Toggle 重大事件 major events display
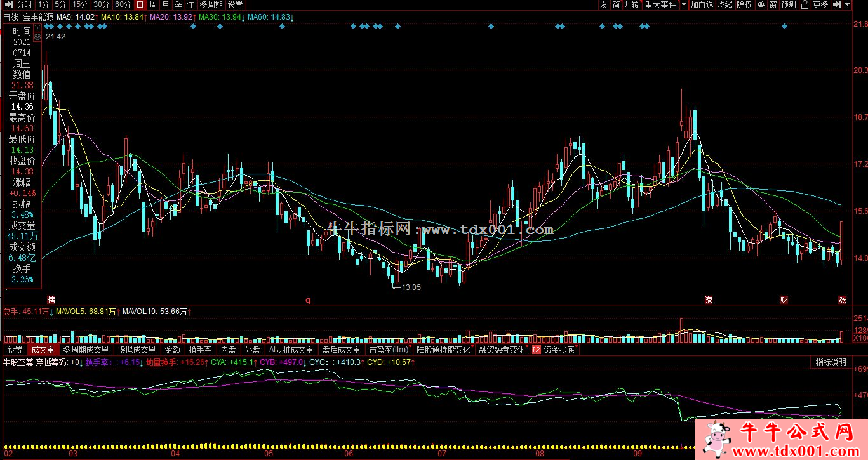The height and width of the screenshot is (460, 868). (x=660, y=4)
